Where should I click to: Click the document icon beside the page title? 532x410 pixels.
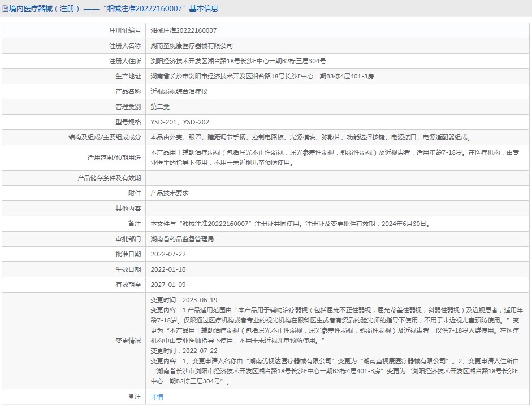coord(5,9)
